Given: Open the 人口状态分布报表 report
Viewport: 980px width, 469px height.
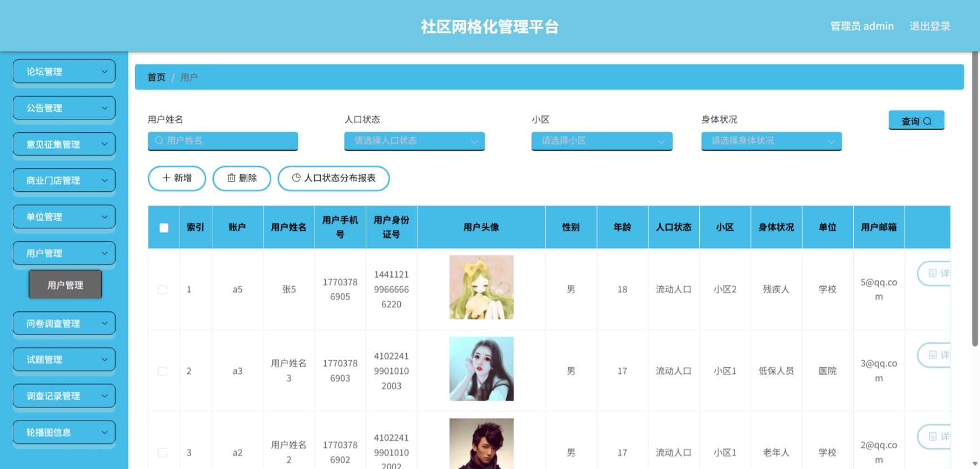Looking at the screenshot, I should 334,178.
